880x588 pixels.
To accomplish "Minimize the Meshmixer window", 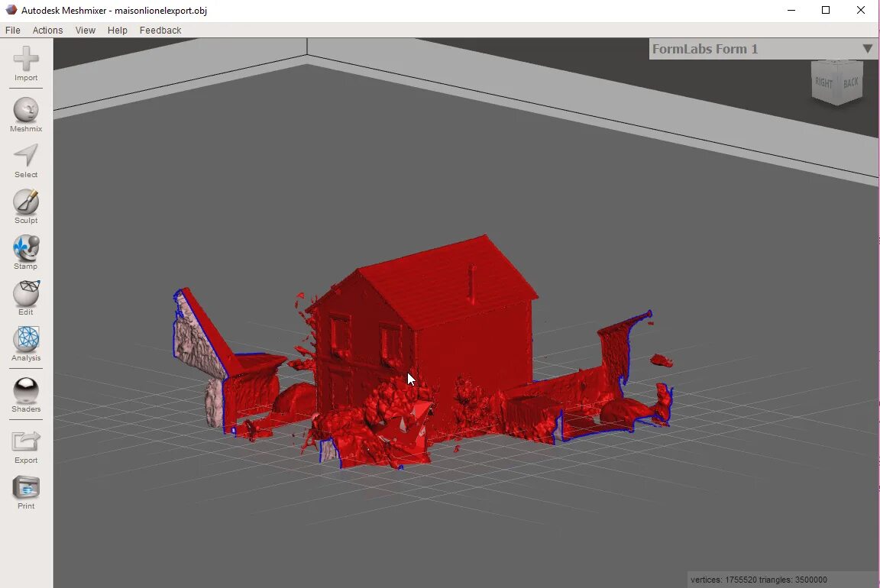I will (791, 10).
